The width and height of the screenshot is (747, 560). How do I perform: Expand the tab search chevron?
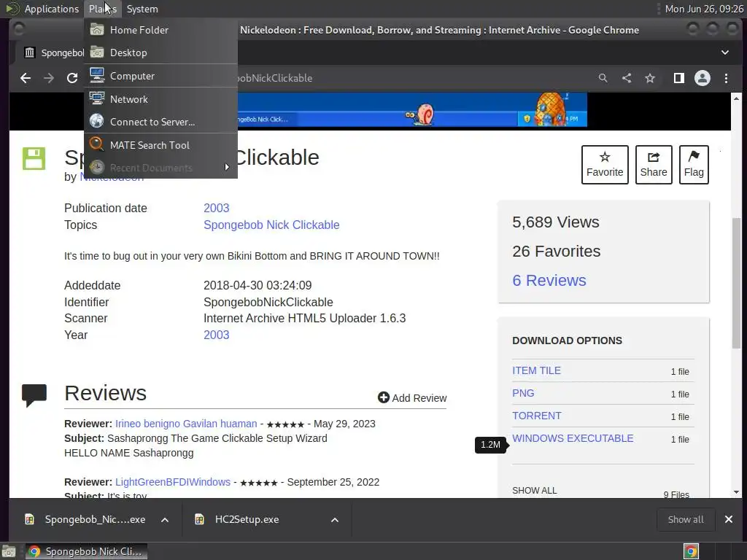click(x=724, y=52)
